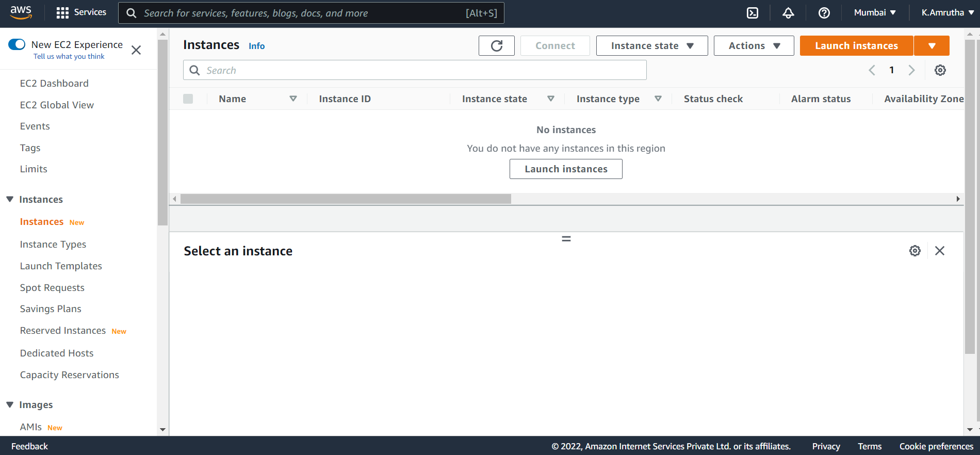Open the help question mark icon
980x455 pixels.
pyautogui.click(x=824, y=13)
